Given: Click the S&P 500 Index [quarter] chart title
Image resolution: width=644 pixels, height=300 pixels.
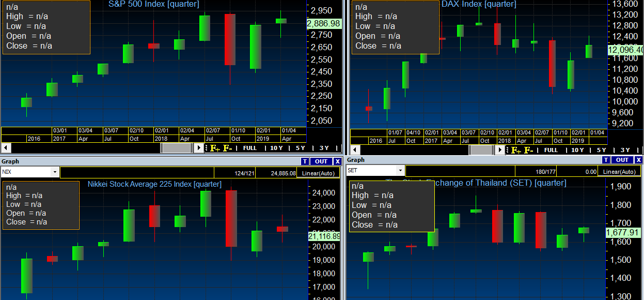Looking at the screenshot, I should [153, 4].
